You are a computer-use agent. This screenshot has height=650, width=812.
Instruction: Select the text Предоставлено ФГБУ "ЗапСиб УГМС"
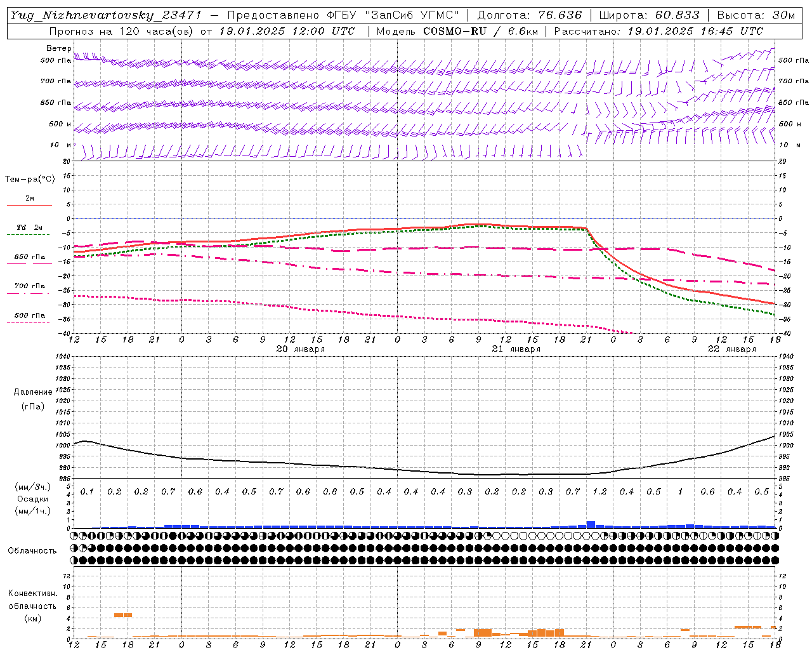click(x=343, y=15)
